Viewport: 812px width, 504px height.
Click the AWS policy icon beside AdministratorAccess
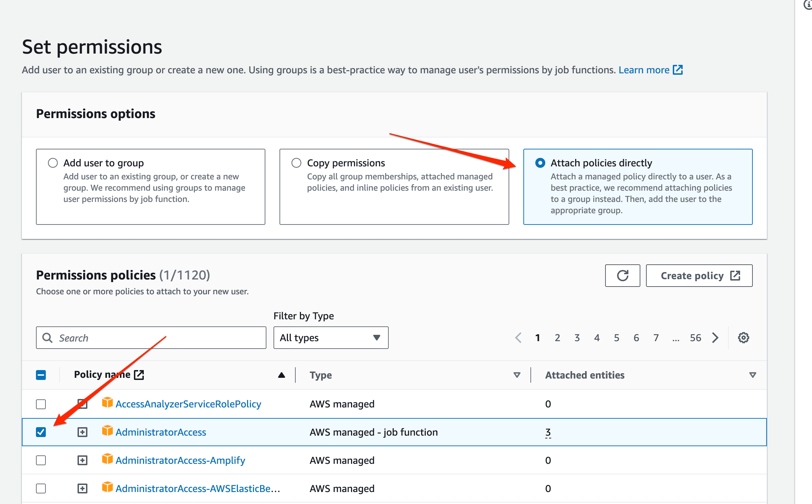click(107, 431)
